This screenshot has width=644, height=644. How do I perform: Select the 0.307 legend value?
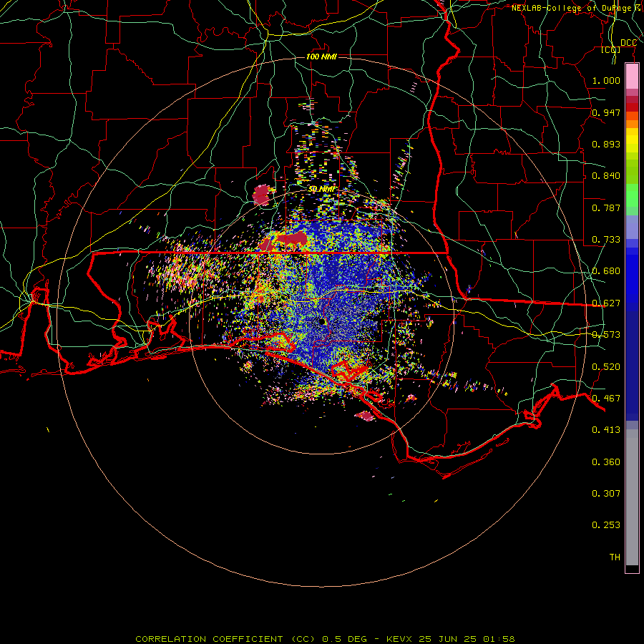pyautogui.click(x=606, y=494)
